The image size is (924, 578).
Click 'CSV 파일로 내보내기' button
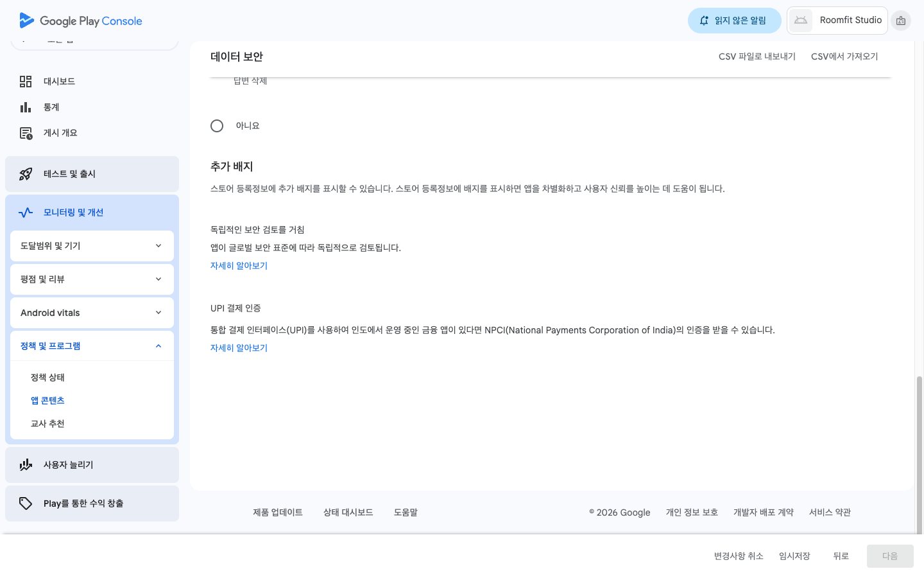click(x=757, y=57)
